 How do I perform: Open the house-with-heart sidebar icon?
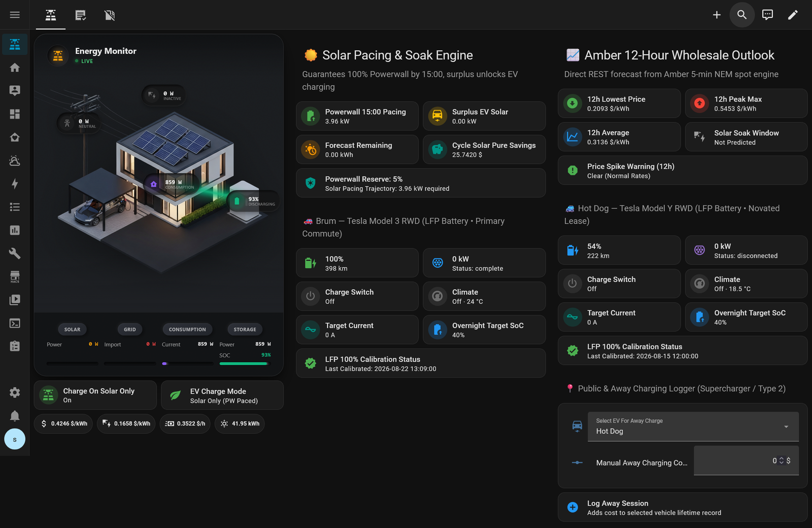(15, 137)
